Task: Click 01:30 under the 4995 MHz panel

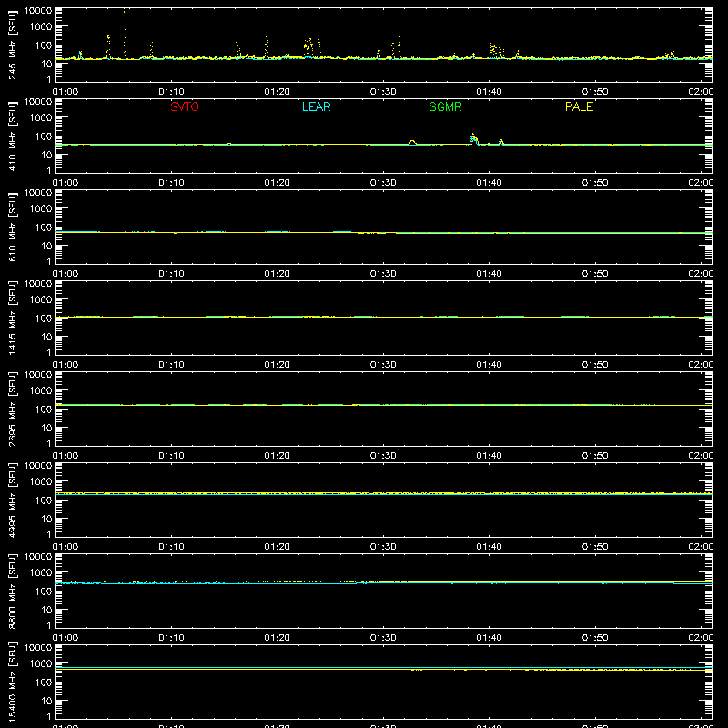Action: 383,547
